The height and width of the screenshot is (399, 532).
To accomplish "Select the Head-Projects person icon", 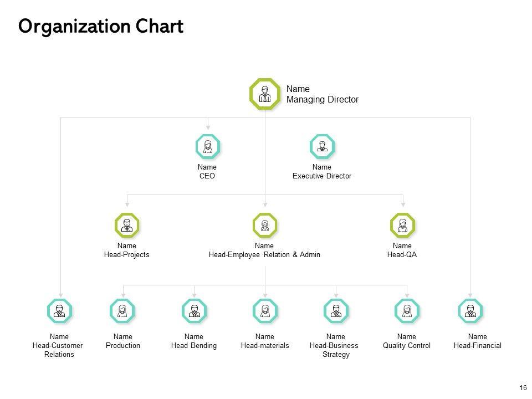I will pyautogui.click(x=127, y=225).
